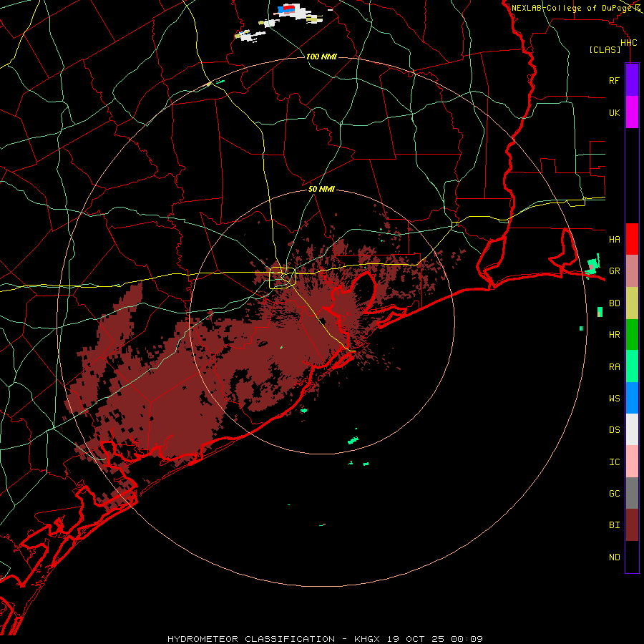Screen dimensions: 644x644
Task: Click the "KHGX" station identifier
Action: click(x=367, y=639)
